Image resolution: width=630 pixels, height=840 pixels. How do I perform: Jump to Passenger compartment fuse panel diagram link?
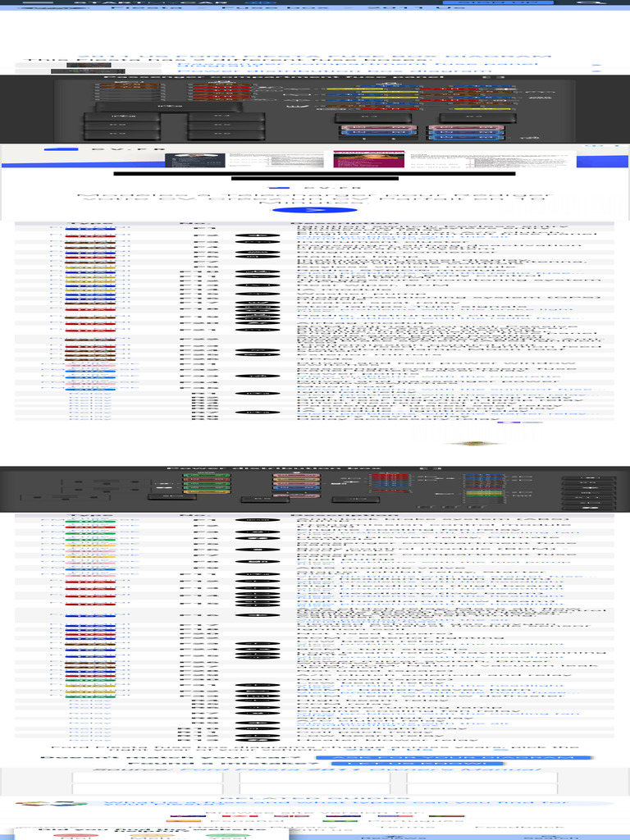tap(358, 65)
